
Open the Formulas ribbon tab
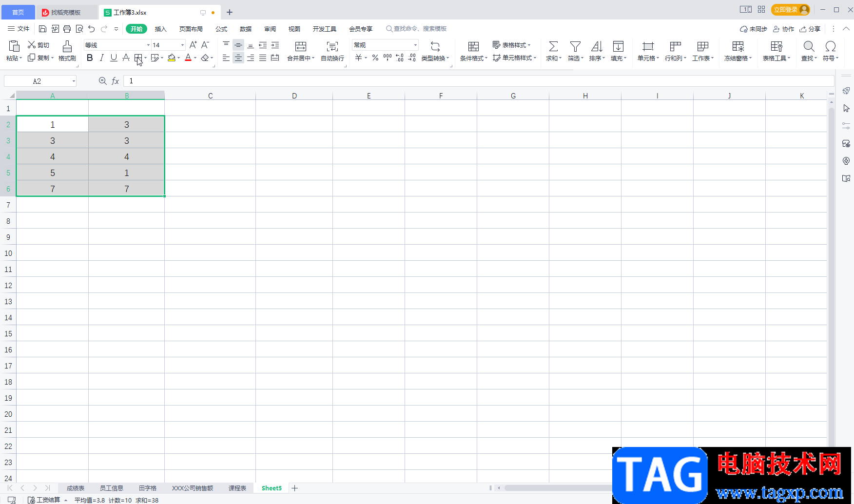click(221, 29)
